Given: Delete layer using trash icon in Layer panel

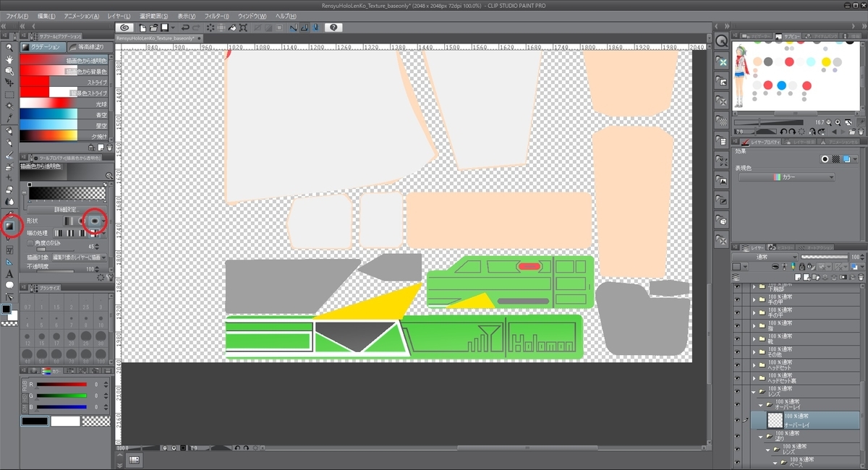Looking at the screenshot, I should [860, 278].
